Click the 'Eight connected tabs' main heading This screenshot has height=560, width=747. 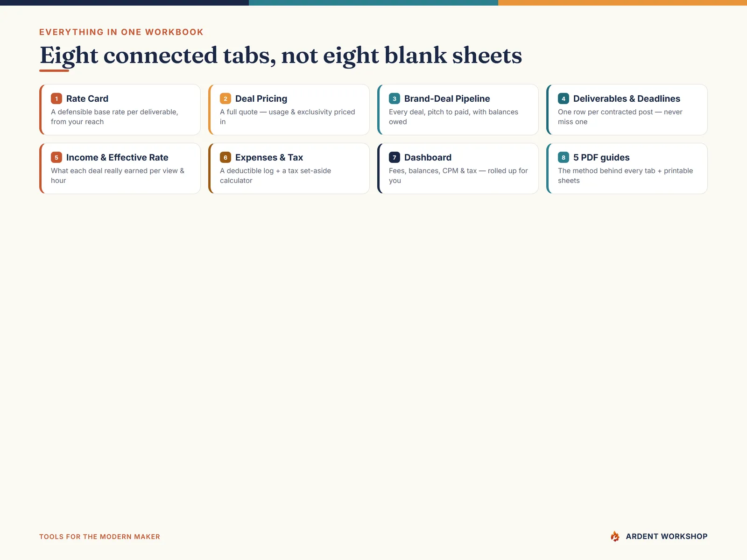click(281, 56)
